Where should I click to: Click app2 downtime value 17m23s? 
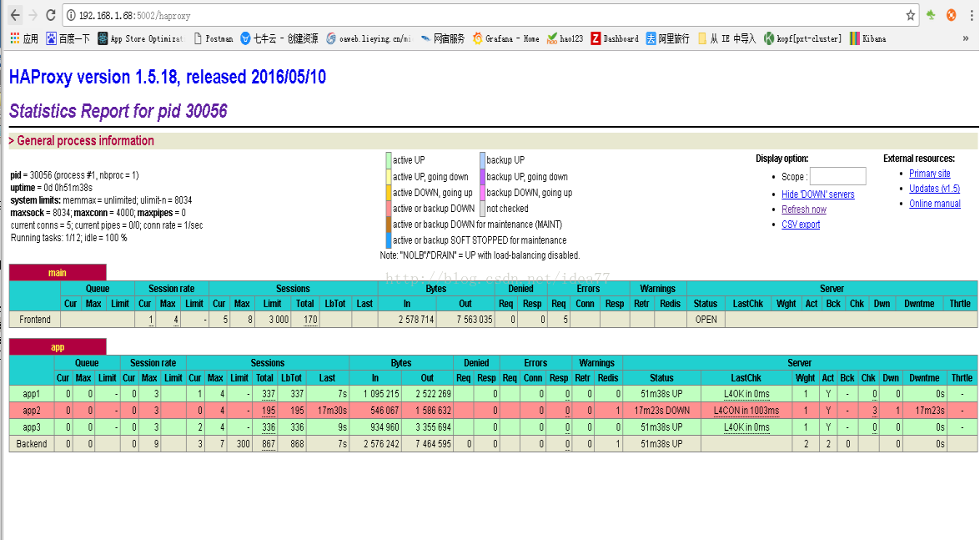click(x=930, y=411)
